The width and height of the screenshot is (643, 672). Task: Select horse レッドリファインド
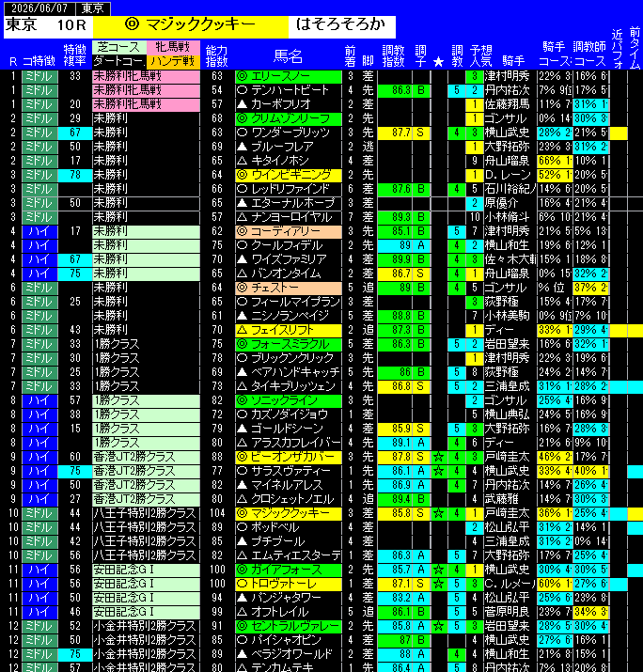pyautogui.click(x=288, y=189)
